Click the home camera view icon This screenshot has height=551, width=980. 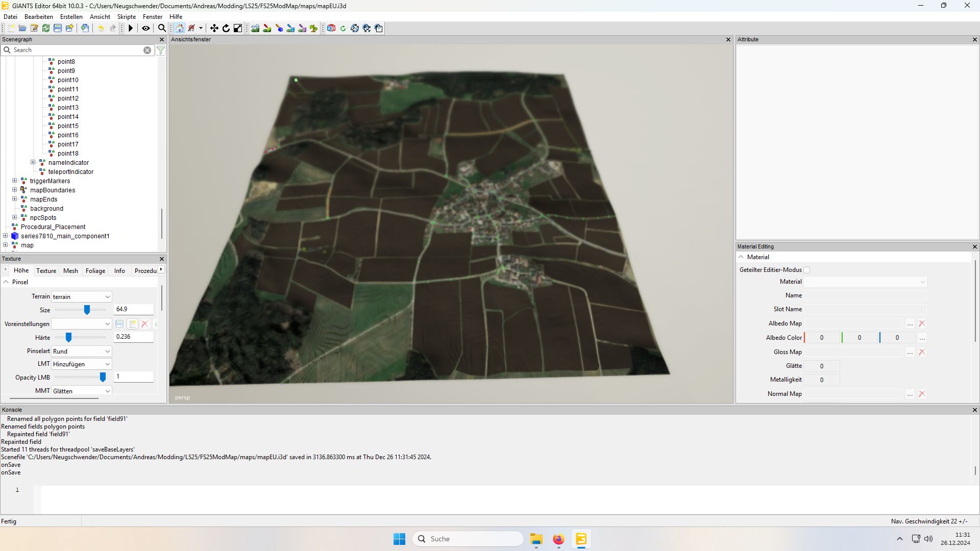coord(180,28)
